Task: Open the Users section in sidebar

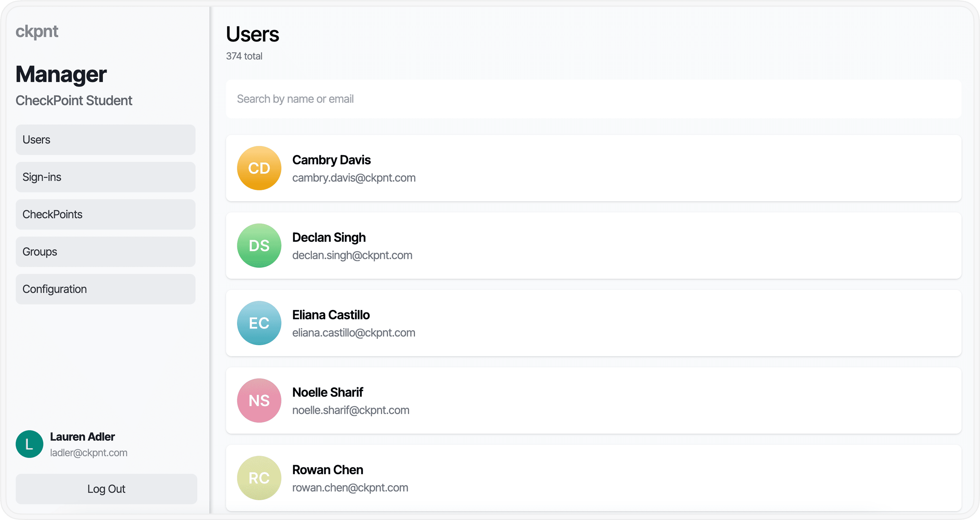Action: (105, 140)
